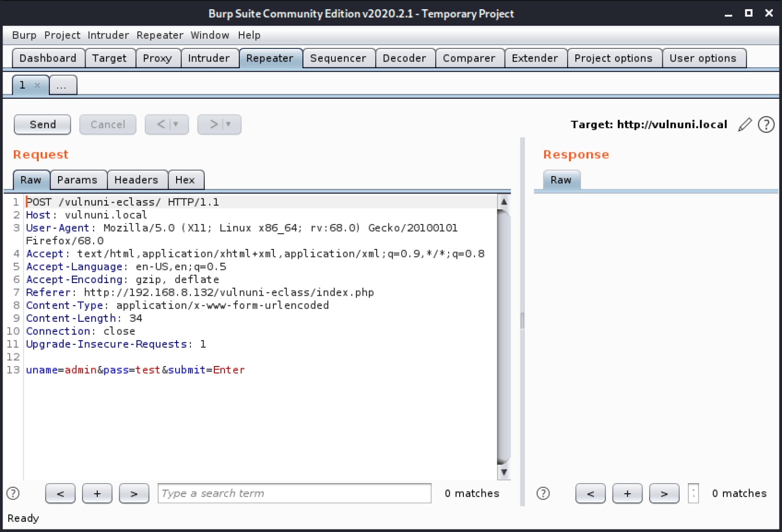Viewport: 782px width, 532px height.
Task: Add new Repeater tab with ellipsis
Action: 62,85
